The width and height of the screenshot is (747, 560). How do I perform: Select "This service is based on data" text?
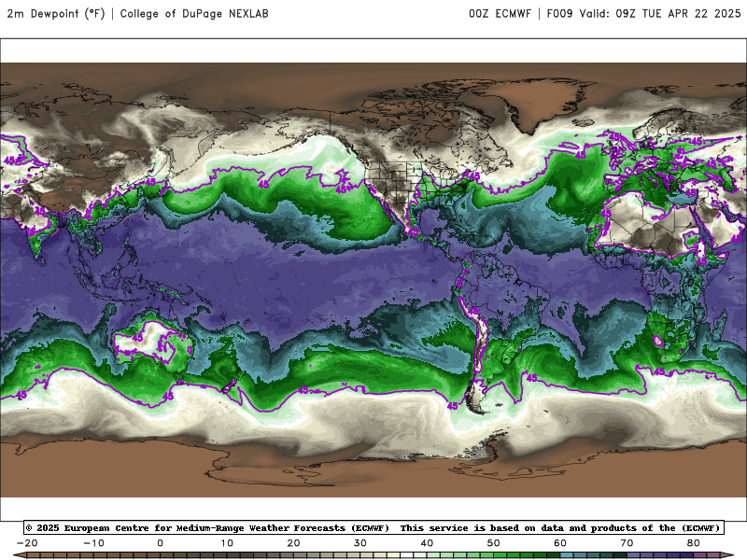click(483, 528)
